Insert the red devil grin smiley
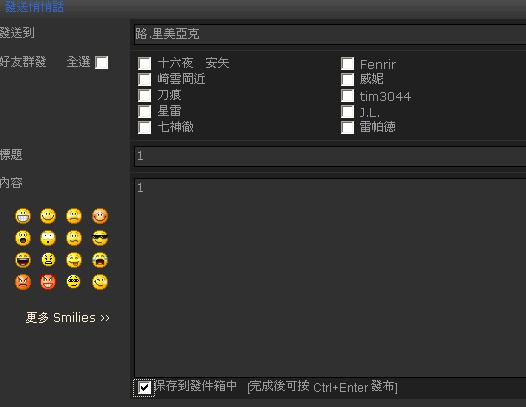Image resolution: width=526 pixels, height=407 pixels. tap(48, 282)
